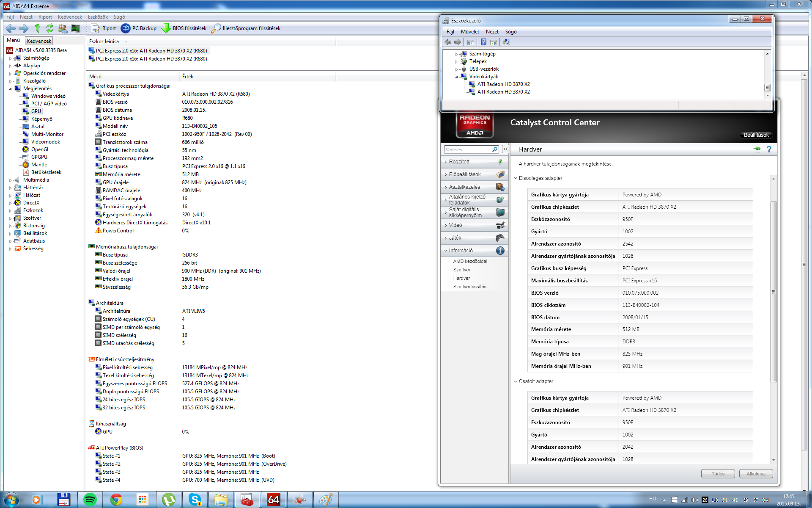
Task: Select Szoftverfrissítés link under Információ
Action: [469, 287]
